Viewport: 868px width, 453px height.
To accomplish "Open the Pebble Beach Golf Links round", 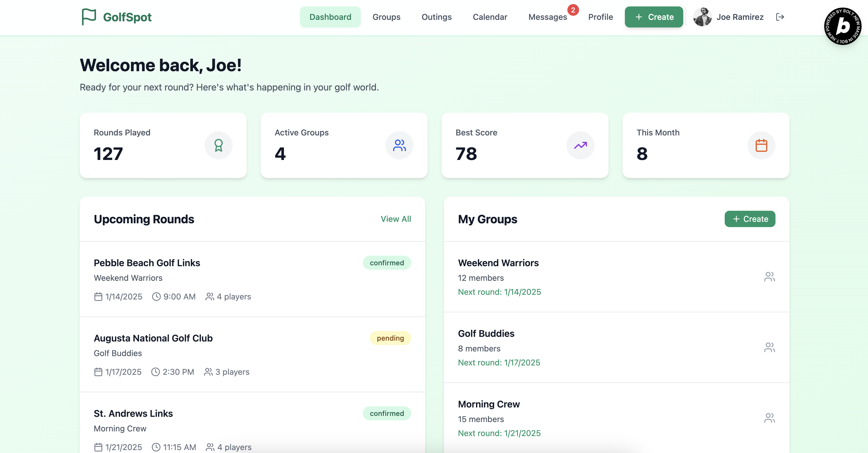I will [147, 263].
